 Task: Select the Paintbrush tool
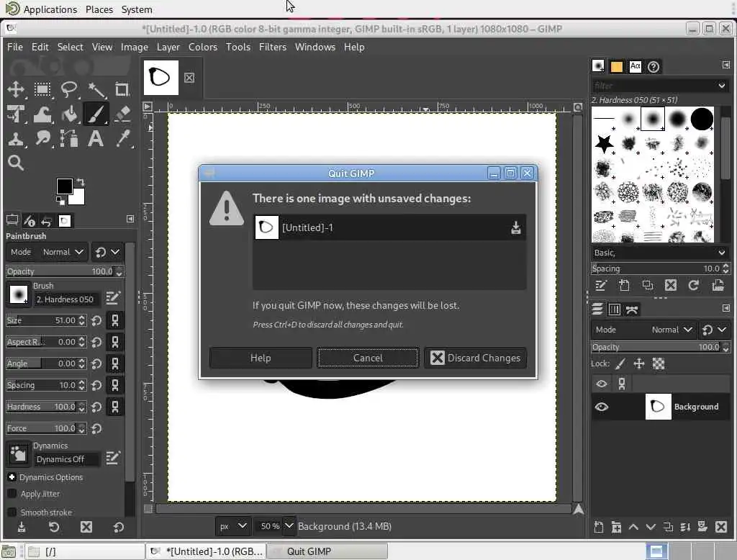pyautogui.click(x=96, y=114)
